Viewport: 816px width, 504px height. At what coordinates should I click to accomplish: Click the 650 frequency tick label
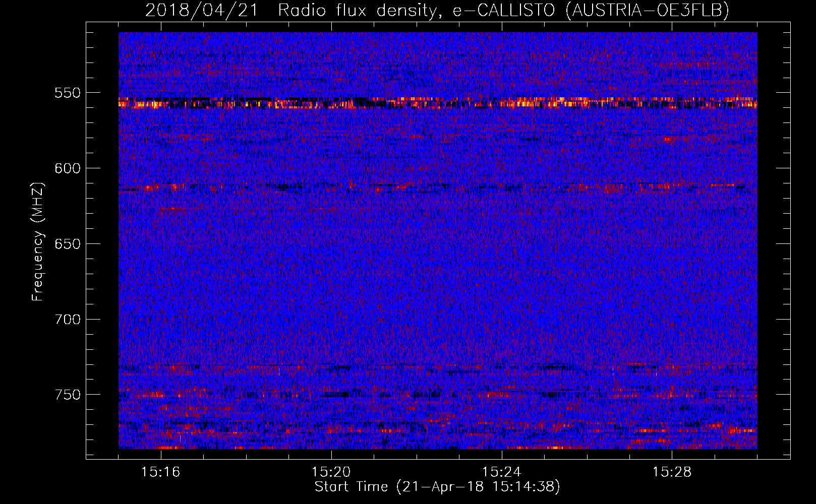(x=68, y=244)
